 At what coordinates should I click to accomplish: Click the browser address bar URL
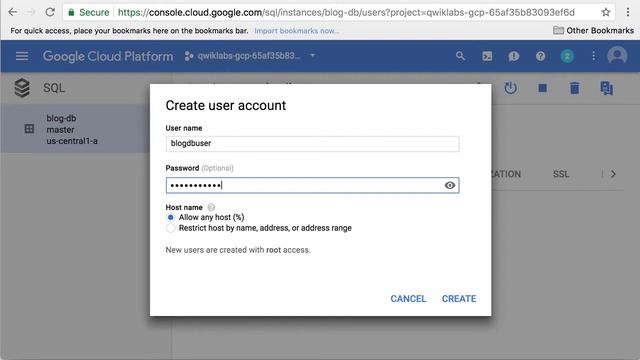(346, 13)
